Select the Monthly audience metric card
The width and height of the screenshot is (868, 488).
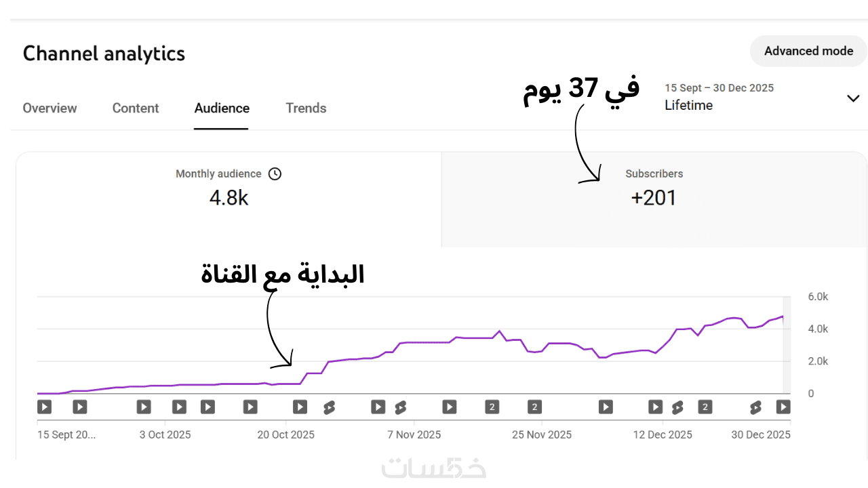point(229,199)
